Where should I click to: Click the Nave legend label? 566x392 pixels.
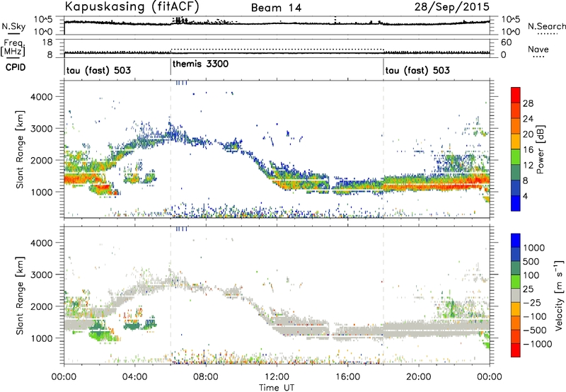pyautogui.click(x=538, y=50)
